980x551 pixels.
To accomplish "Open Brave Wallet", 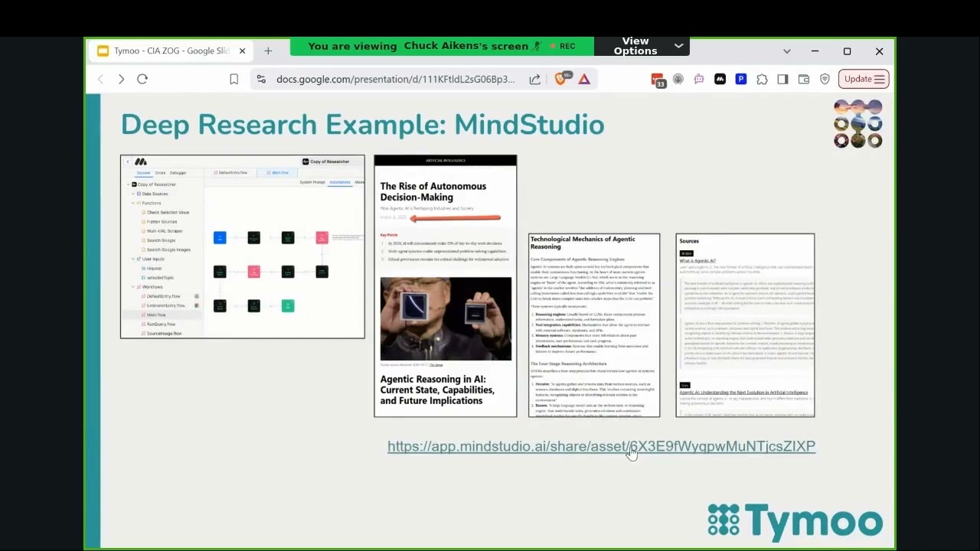I will coord(803,79).
